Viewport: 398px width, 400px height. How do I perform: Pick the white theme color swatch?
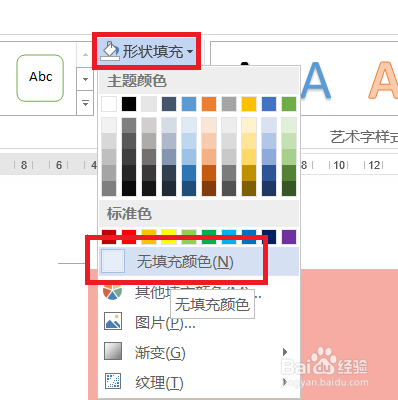point(109,104)
